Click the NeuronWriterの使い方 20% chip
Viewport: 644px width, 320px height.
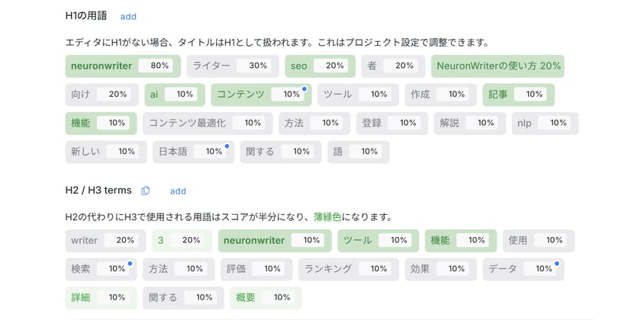click(x=497, y=66)
